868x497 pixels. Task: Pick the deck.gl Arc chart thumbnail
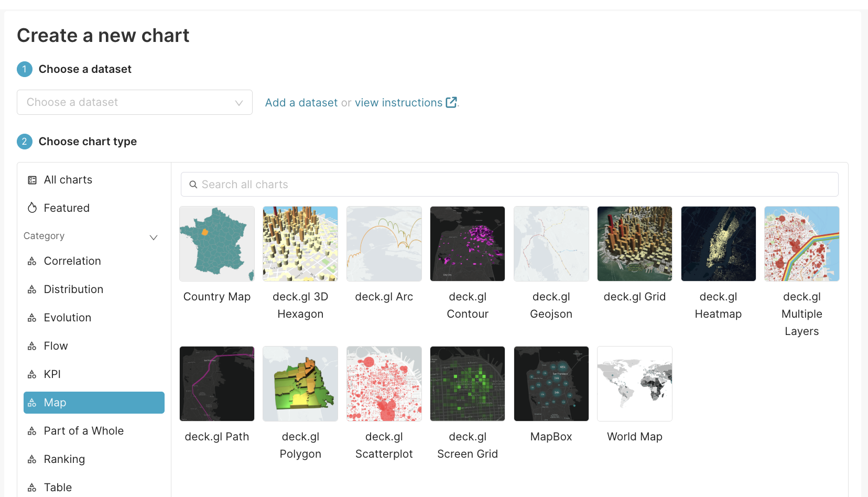(x=384, y=244)
